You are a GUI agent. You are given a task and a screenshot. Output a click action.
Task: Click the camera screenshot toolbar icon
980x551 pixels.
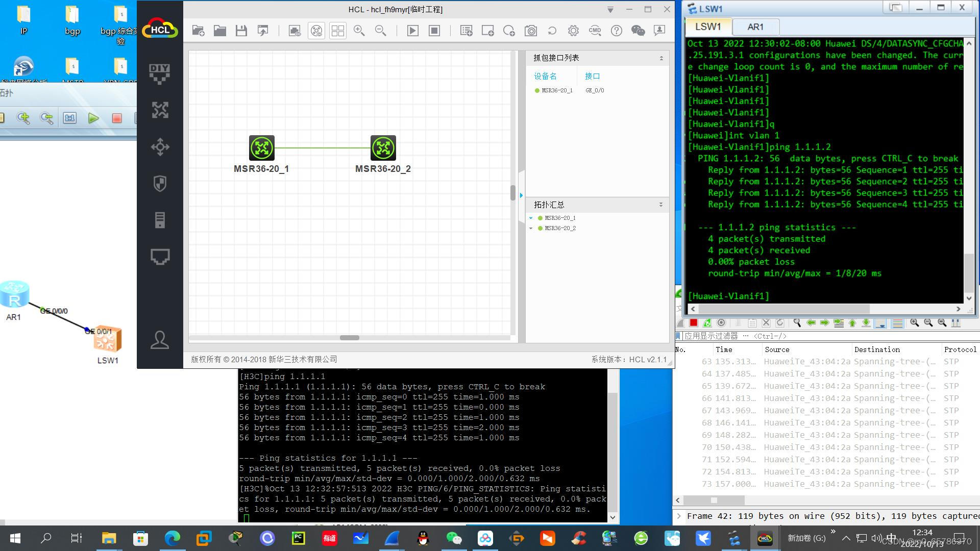(531, 31)
